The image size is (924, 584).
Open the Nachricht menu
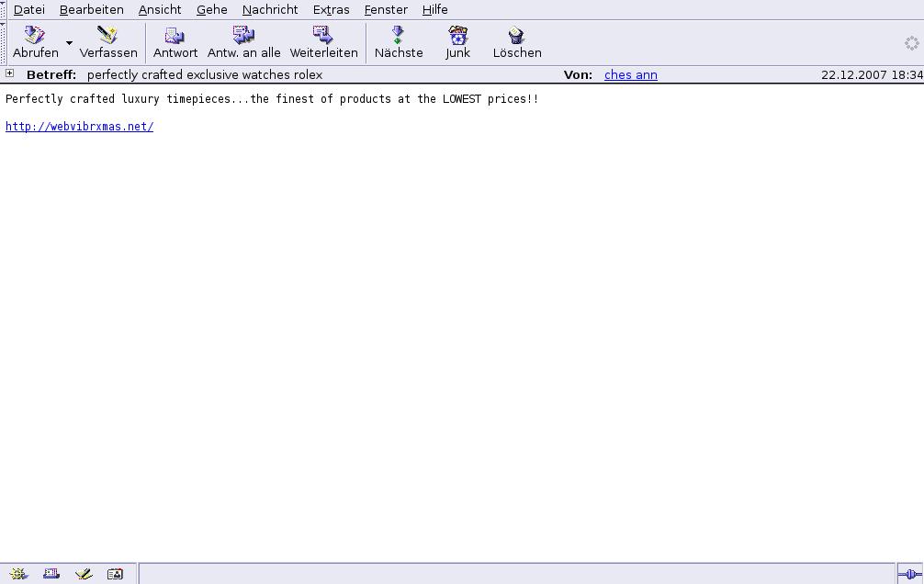click(x=270, y=9)
